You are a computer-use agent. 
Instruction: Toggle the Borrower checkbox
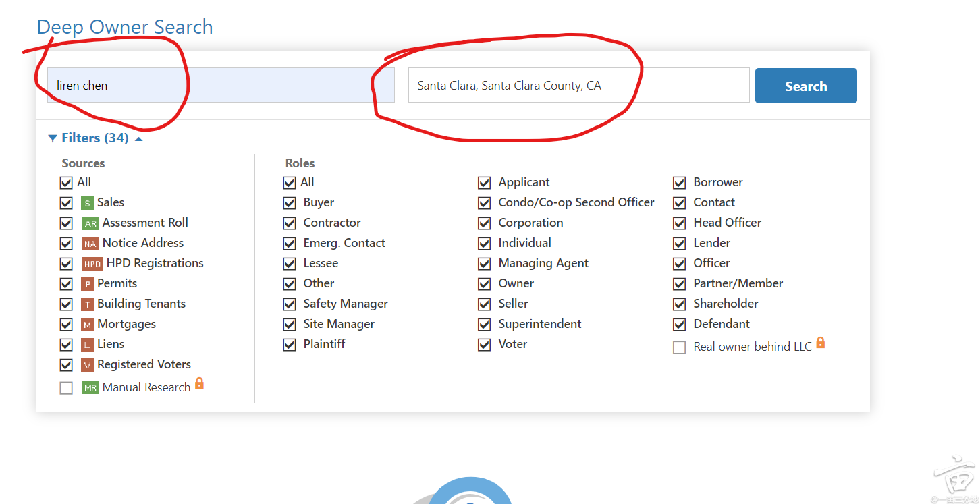point(680,183)
